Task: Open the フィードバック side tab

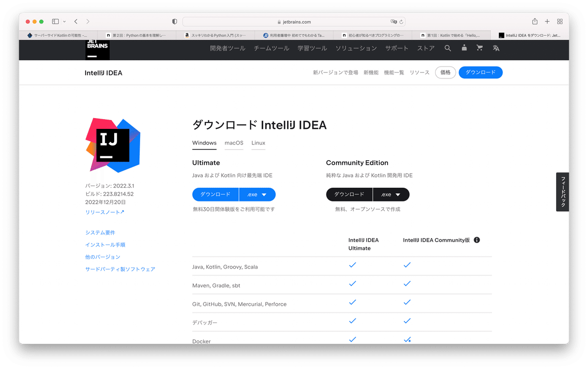Action: 563,192
